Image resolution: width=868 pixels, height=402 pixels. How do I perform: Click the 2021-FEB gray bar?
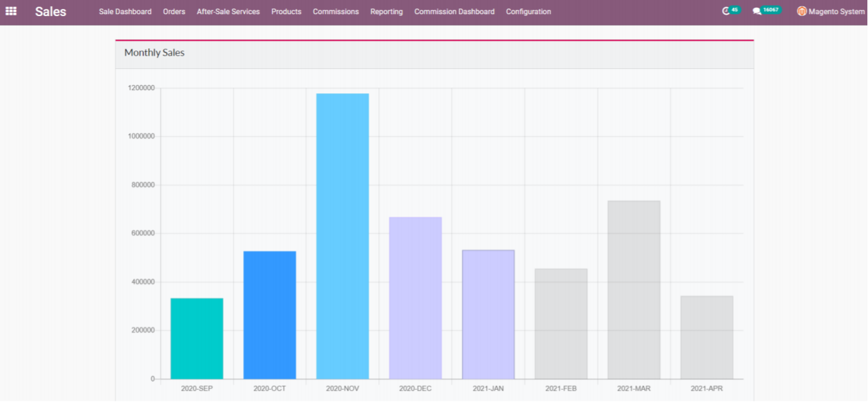tap(561, 324)
